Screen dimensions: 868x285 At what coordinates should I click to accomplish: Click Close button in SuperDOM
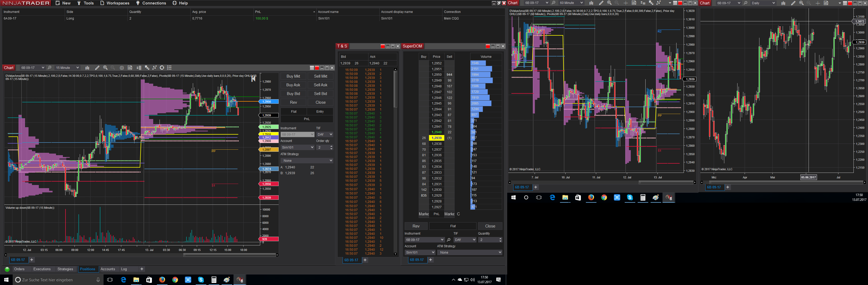coord(490,226)
